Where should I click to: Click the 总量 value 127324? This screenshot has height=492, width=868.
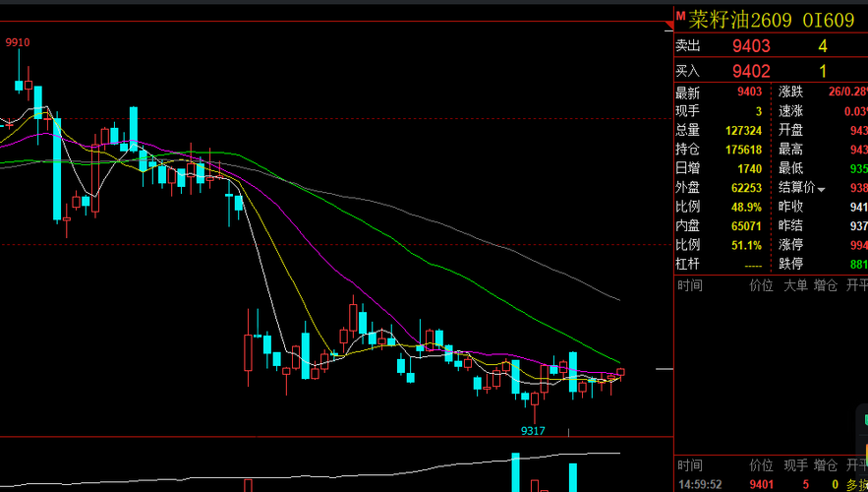[743, 131]
